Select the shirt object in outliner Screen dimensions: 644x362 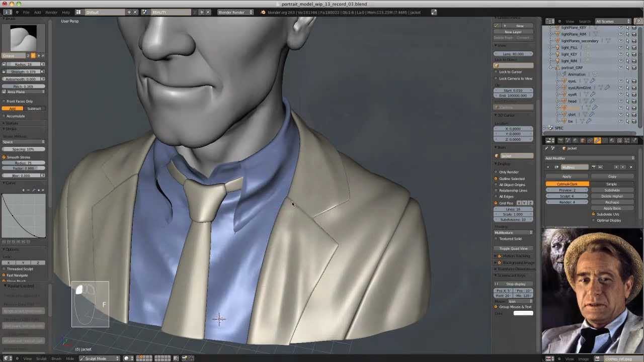(x=572, y=115)
